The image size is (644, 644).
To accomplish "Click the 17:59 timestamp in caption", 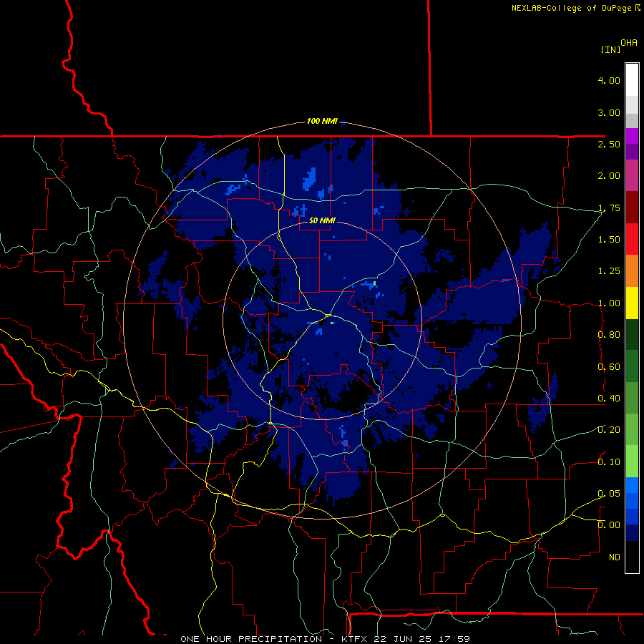I will point(456,639).
